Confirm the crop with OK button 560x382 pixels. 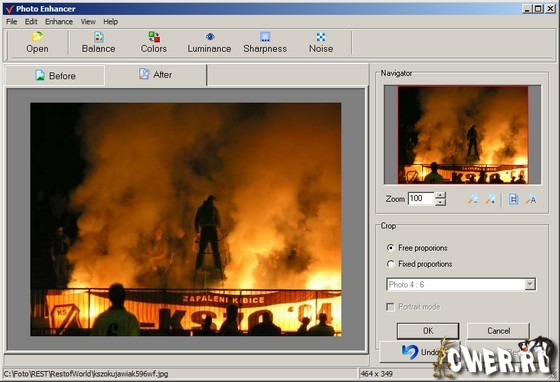[x=428, y=331]
